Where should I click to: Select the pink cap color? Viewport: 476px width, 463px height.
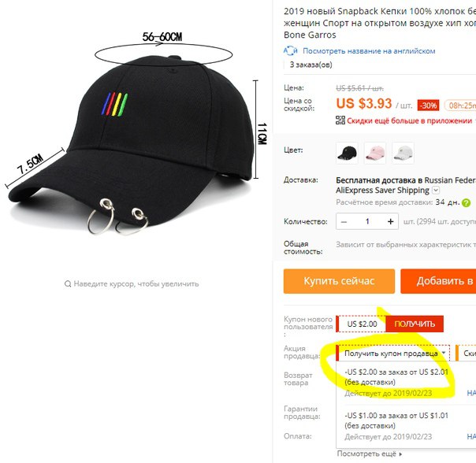[375, 153]
